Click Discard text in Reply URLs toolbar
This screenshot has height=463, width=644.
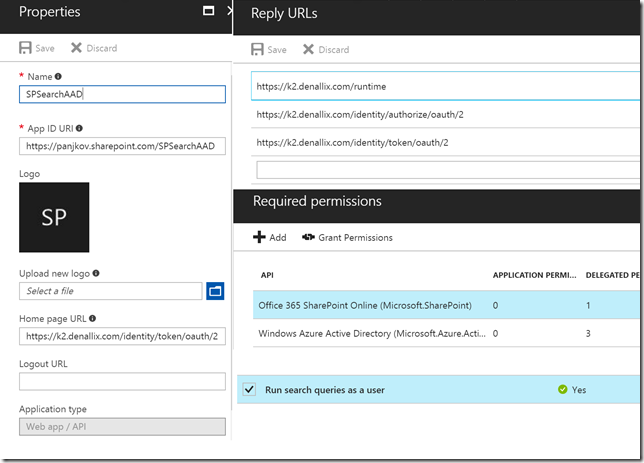(334, 50)
